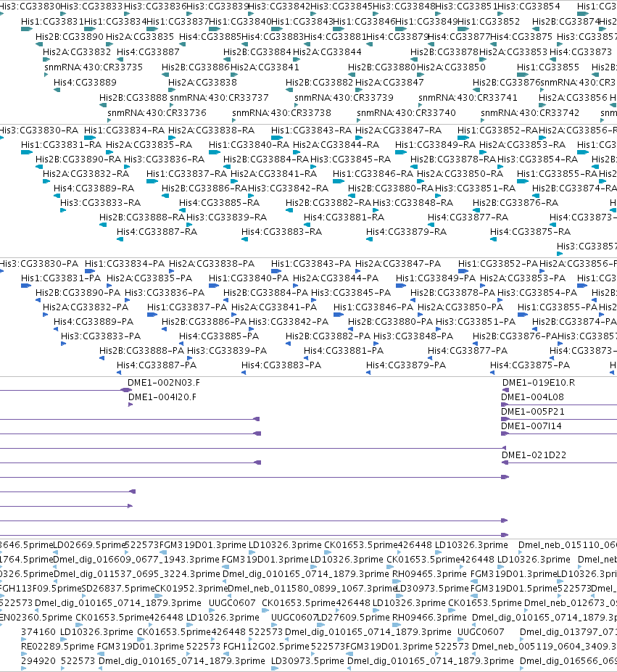Open the CK01952.3prime EST label
The height and width of the screenshot is (672, 617).
191,589
